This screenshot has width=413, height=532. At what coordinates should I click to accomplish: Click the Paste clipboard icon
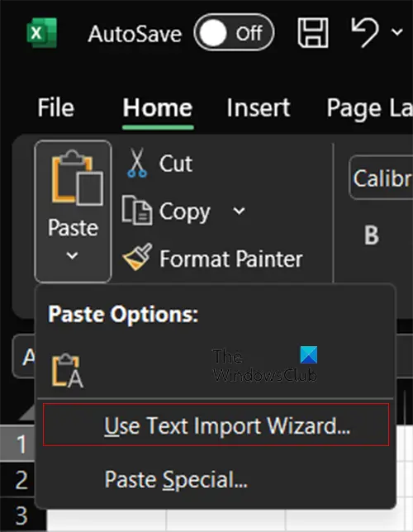click(x=77, y=178)
